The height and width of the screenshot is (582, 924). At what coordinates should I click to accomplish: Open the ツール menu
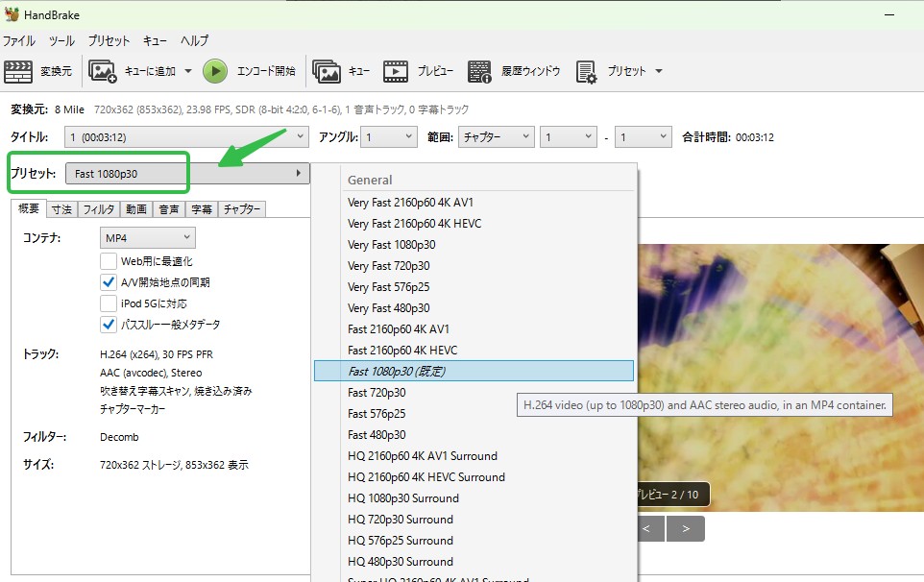pyautogui.click(x=61, y=40)
